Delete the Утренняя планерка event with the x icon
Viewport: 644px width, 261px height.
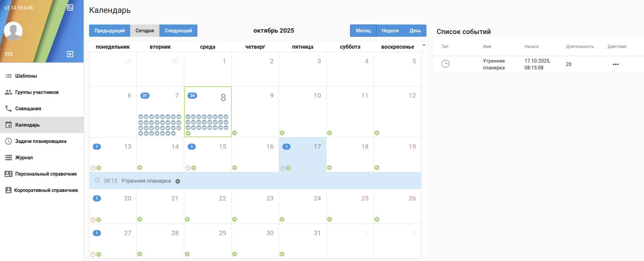click(x=178, y=181)
